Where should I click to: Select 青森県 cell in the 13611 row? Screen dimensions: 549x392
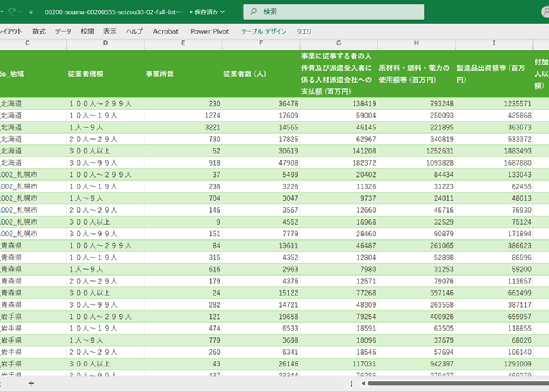tap(33, 246)
